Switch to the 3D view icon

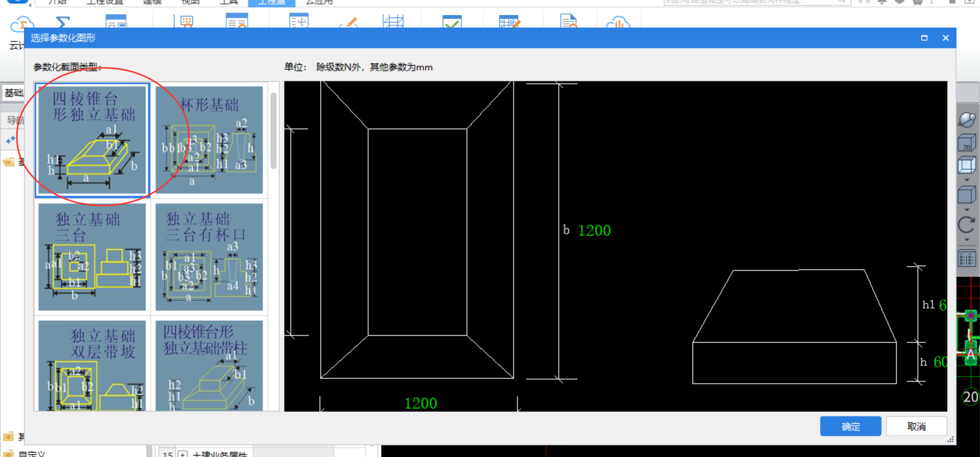(967, 143)
